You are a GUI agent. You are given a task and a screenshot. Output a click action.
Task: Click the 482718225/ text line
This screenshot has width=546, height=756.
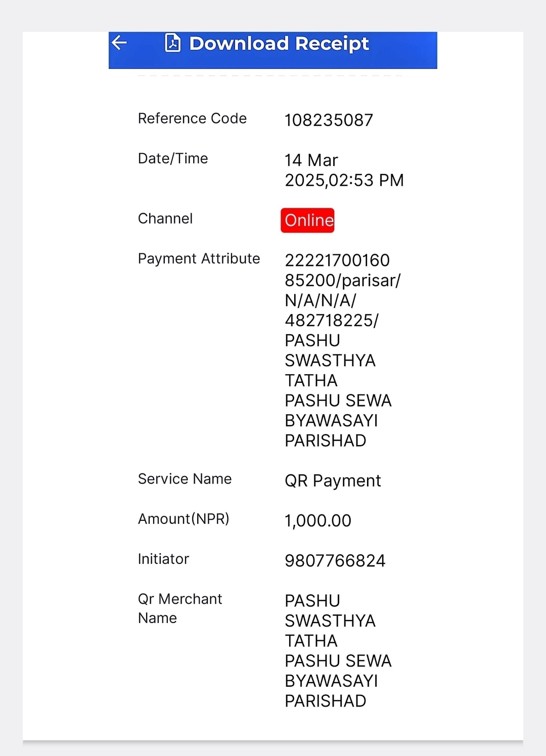[332, 321]
